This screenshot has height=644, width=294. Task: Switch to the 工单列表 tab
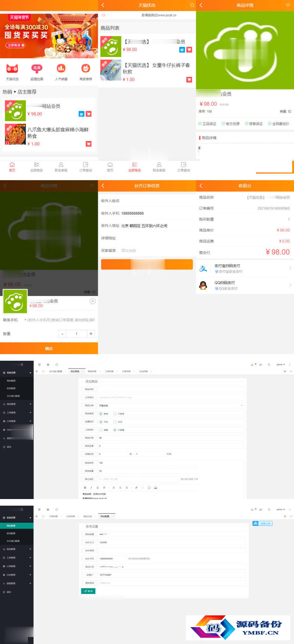click(109, 371)
